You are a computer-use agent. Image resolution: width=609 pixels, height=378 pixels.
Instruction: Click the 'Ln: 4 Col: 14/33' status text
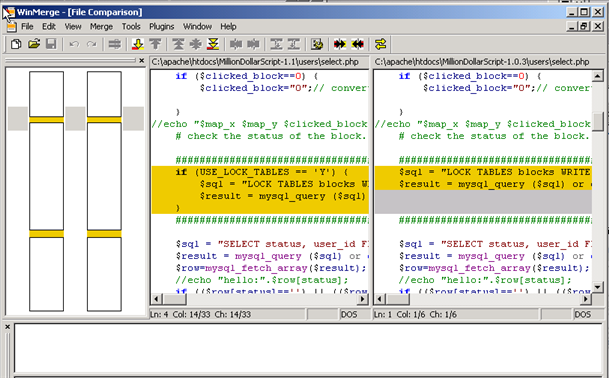tap(200, 314)
